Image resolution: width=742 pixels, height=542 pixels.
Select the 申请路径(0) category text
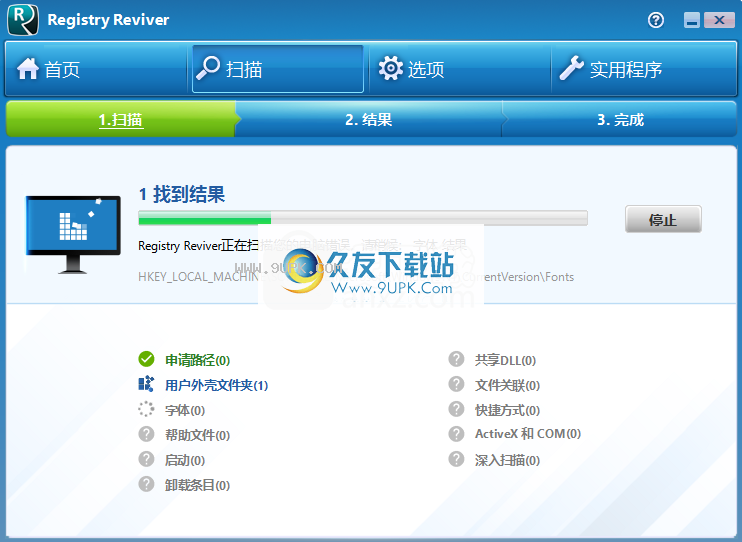click(197, 360)
